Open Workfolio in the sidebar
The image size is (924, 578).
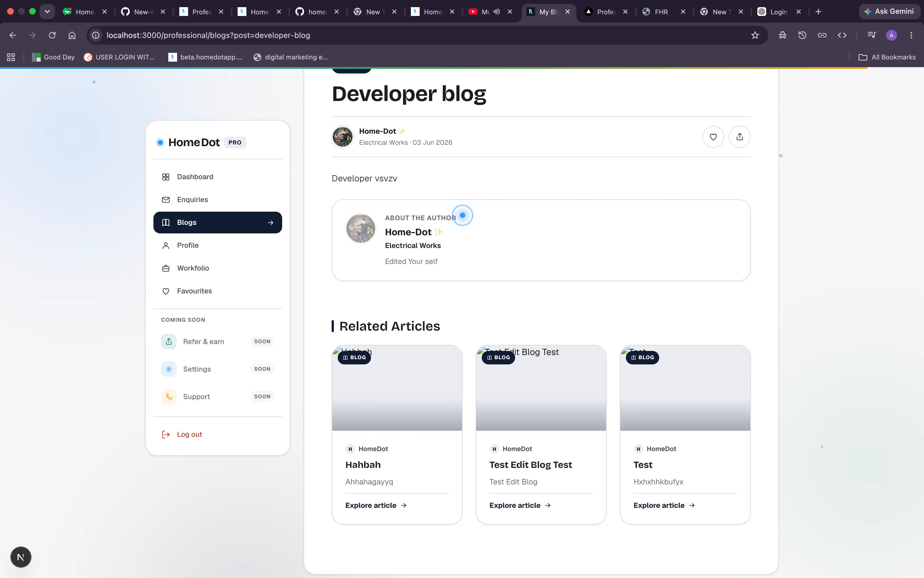click(218, 268)
